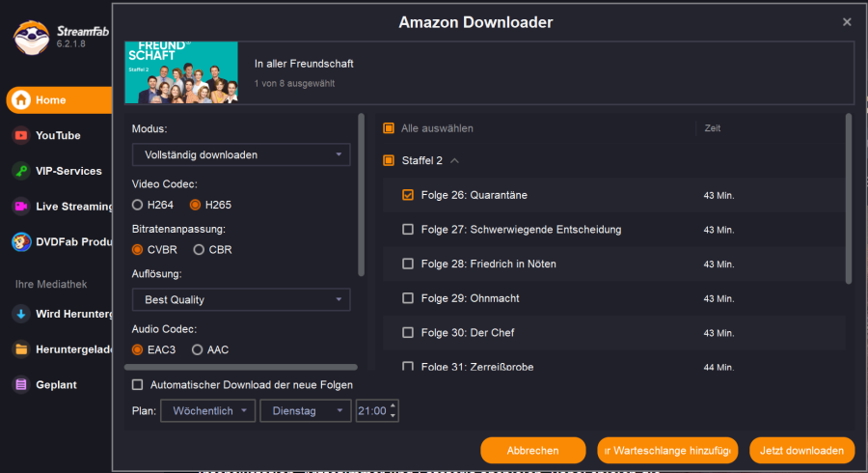Screen dimensions: 868x473
Task: Decrease the 21:00 time value
Action: pyautogui.click(x=393, y=416)
